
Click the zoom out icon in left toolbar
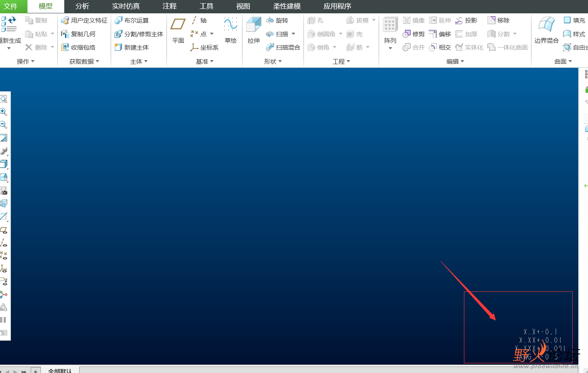(x=4, y=125)
